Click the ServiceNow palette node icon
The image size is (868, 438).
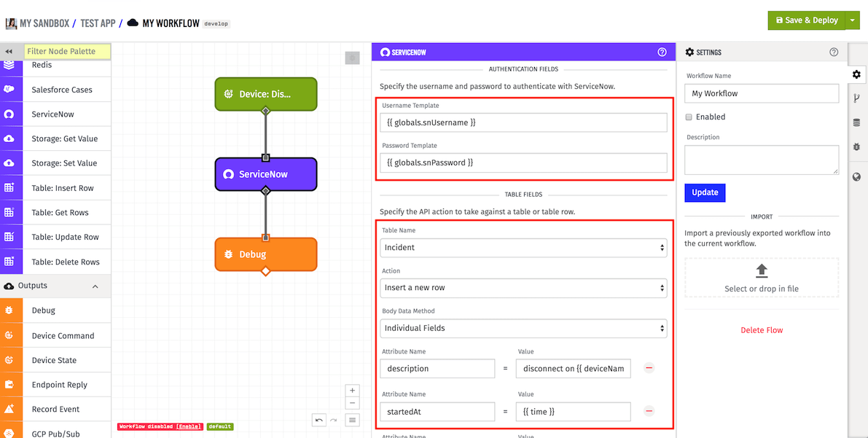point(9,114)
